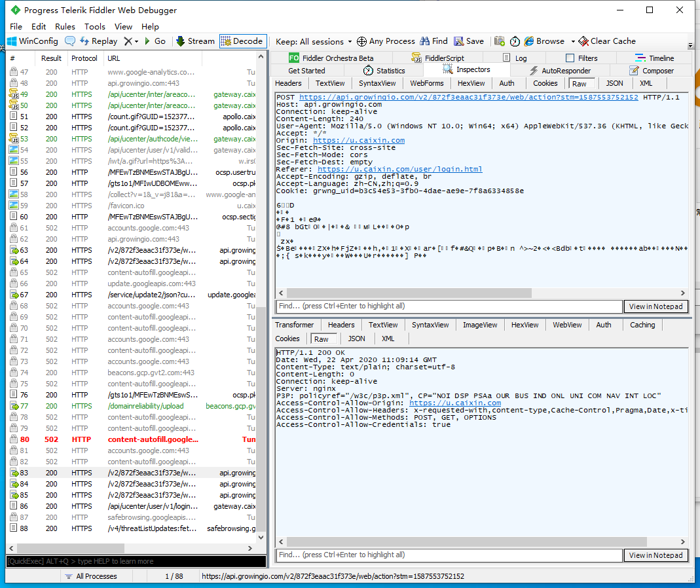This screenshot has width=700, height=588.
Task: Sort sessions by Protocol column header
Action: click(x=84, y=58)
